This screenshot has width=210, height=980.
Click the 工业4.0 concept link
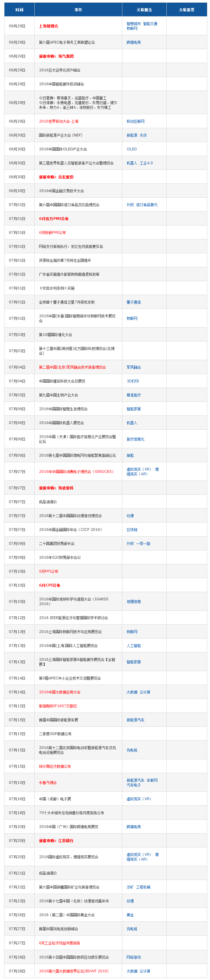[x=146, y=163]
